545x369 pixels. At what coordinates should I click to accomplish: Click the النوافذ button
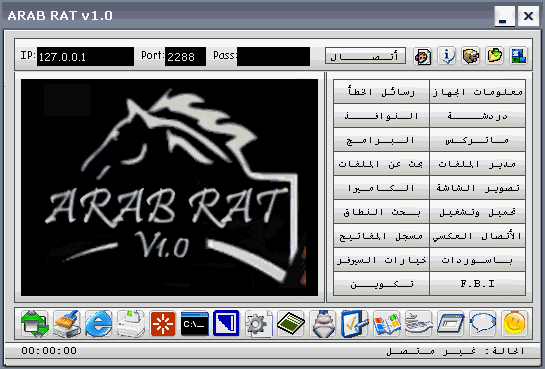click(x=381, y=115)
